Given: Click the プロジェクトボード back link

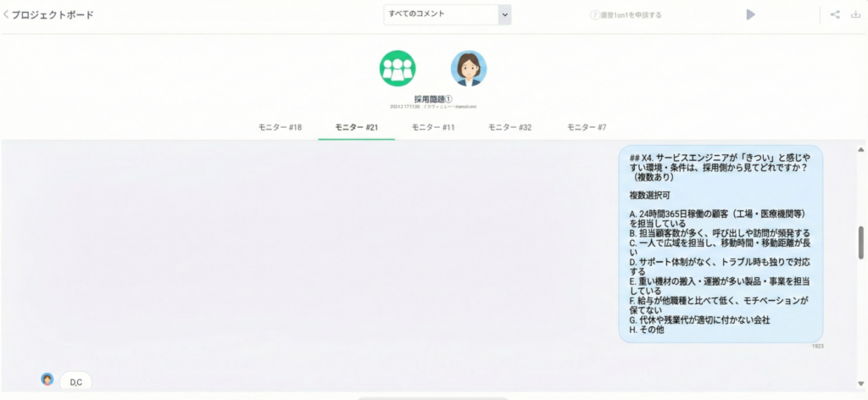Looking at the screenshot, I should coord(53,14).
